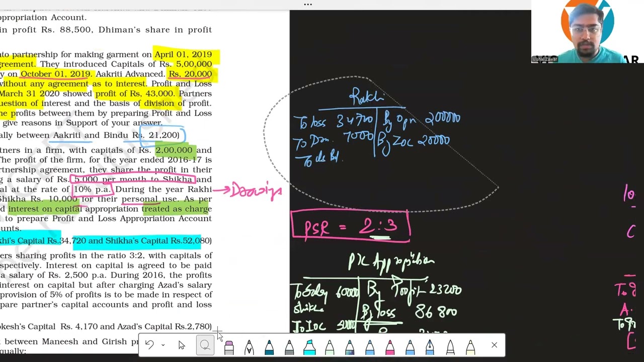Screen dimensions: 644x362
Task: Click highlighted text 'October 01, 2019'
Action: click(x=55, y=74)
